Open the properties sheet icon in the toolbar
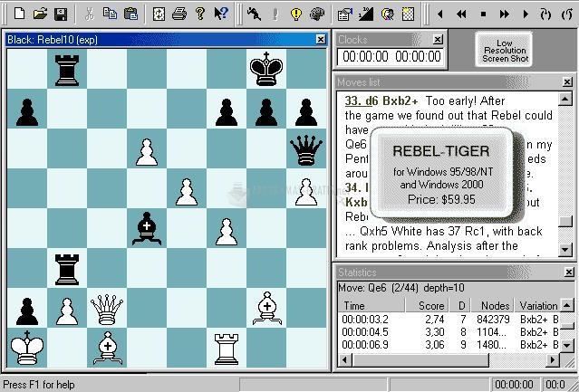This screenshot has width=579, height=392. 345,14
